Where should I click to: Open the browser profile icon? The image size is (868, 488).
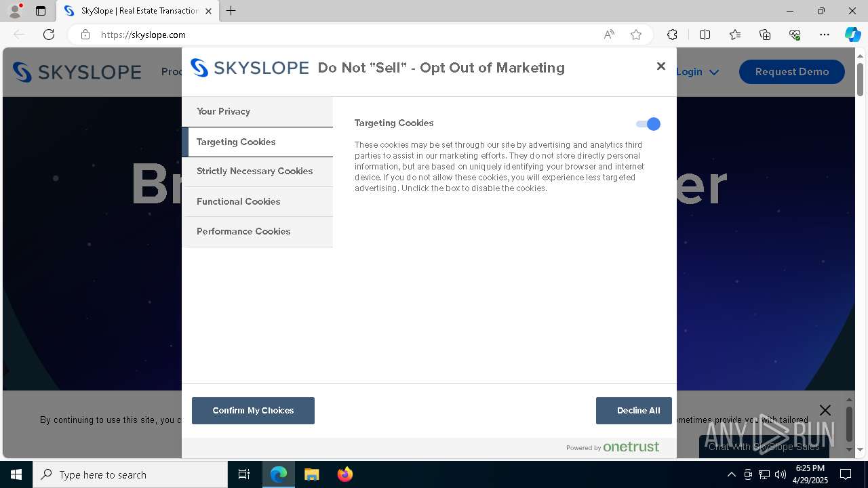point(15,11)
